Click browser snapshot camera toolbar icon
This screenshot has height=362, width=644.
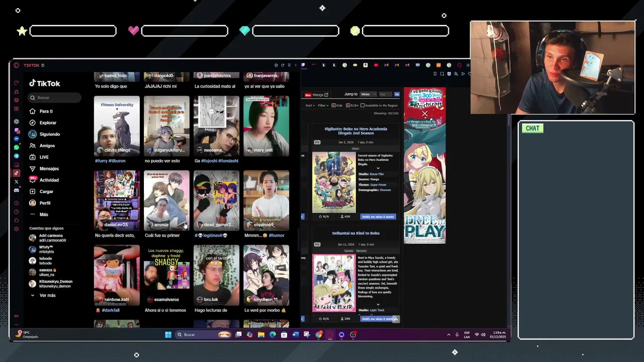[442, 74]
